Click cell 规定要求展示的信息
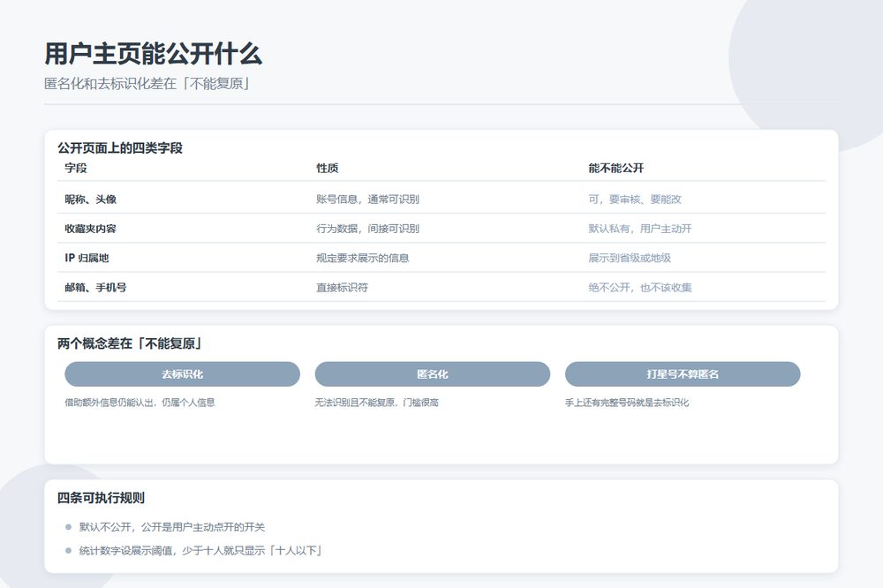This screenshot has height=588, width=883. click(x=362, y=258)
